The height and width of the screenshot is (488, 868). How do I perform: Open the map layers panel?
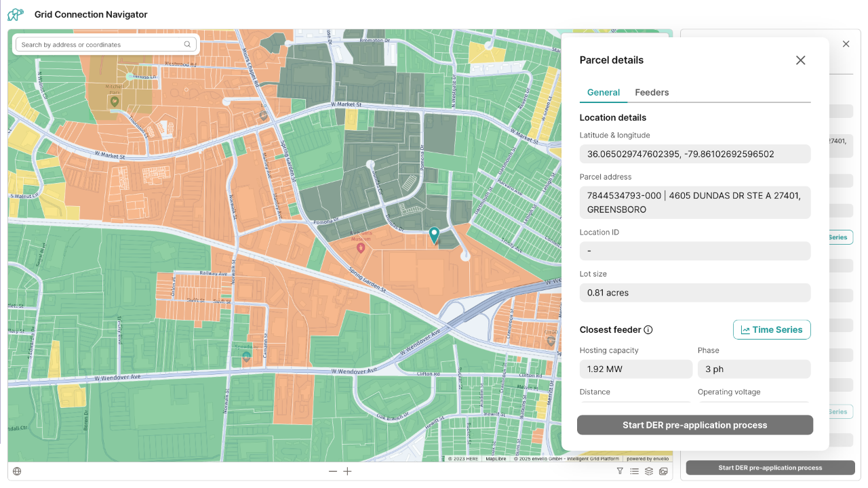pos(648,471)
